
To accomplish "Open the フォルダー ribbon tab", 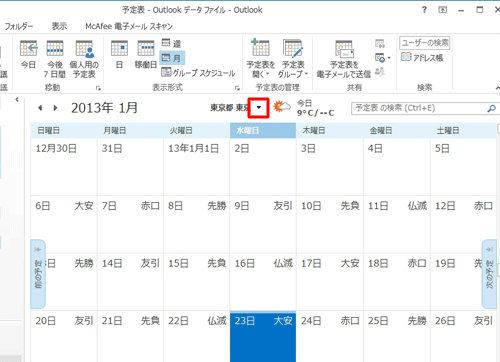I will point(19,26).
